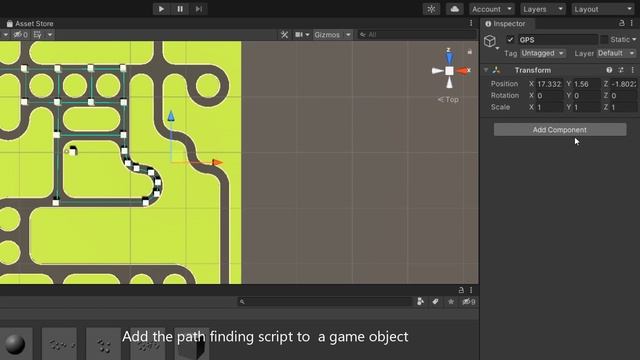
Task: Open the Collab sun-shaped services icon
Action: coord(431,9)
